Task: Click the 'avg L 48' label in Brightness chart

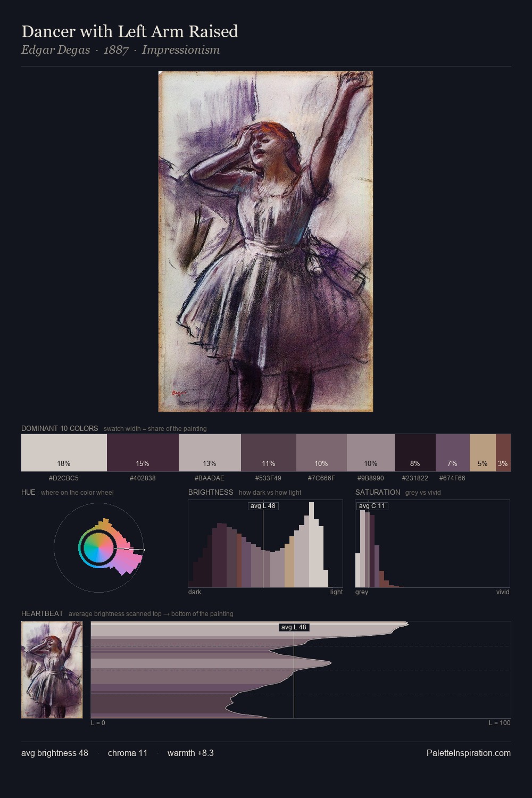Action: pyautogui.click(x=263, y=506)
